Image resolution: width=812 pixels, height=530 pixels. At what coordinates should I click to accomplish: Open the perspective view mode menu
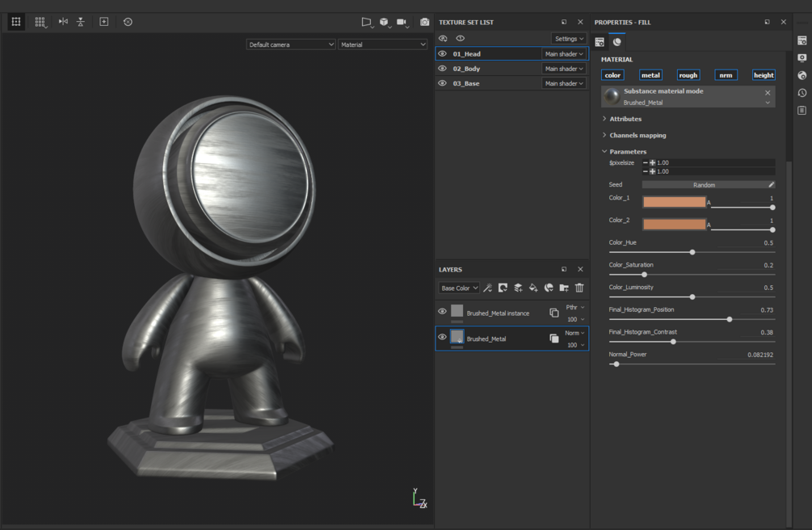tap(367, 23)
